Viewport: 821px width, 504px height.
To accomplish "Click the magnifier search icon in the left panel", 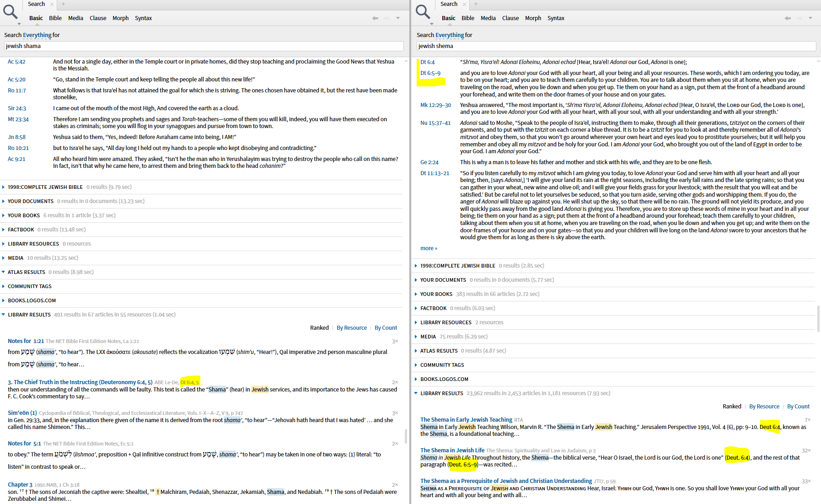I will click(x=10, y=12).
